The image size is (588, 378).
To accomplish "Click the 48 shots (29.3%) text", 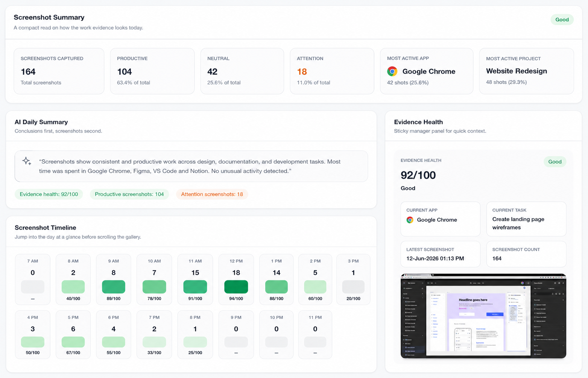I will (x=506, y=82).
